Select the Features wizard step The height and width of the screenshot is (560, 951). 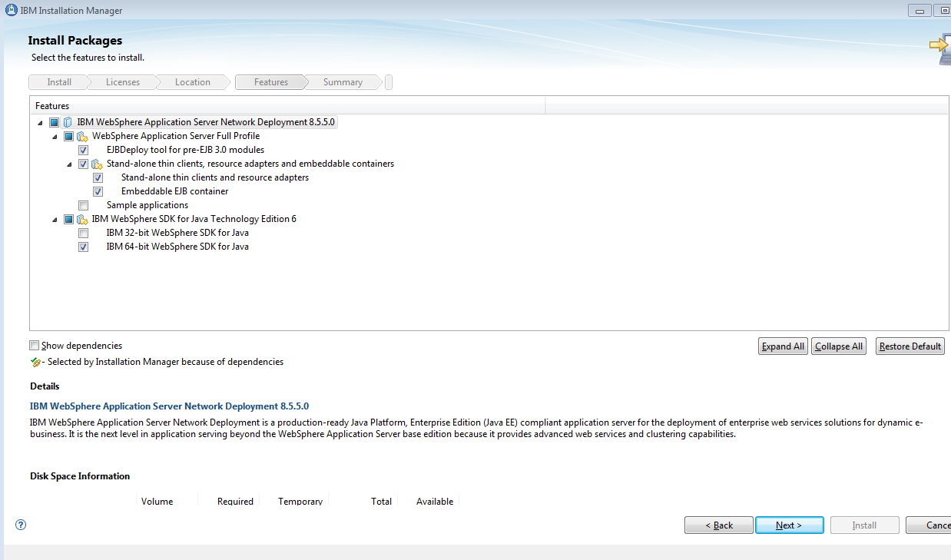(271, 82)
